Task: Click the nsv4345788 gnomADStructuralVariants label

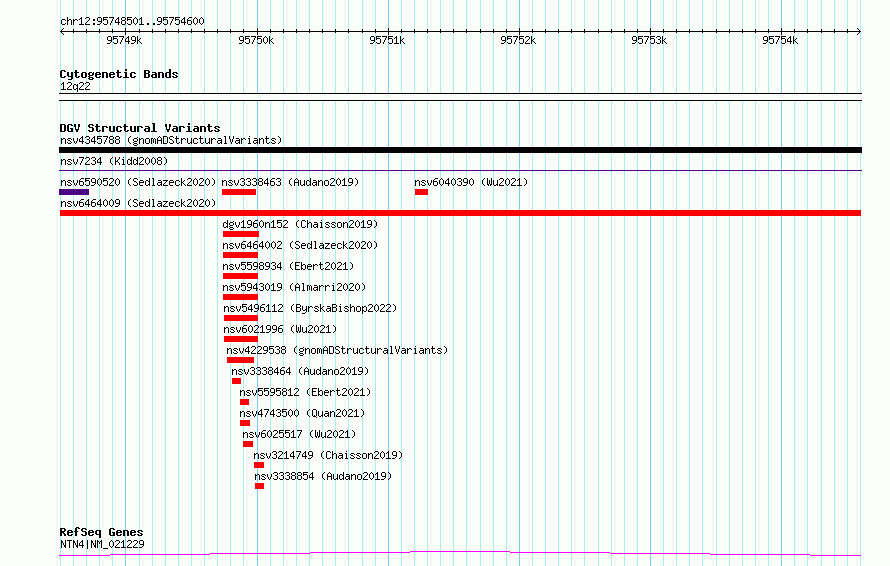Action: point(171,140)
